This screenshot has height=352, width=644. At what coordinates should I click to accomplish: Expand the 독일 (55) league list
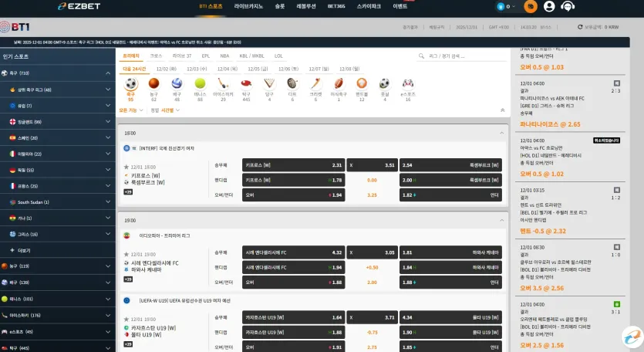108,170
